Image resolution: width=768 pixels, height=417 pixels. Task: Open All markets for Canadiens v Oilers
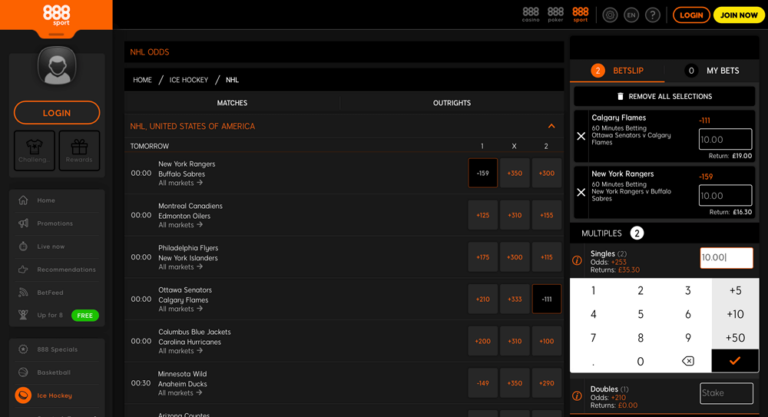click(180, 225)
